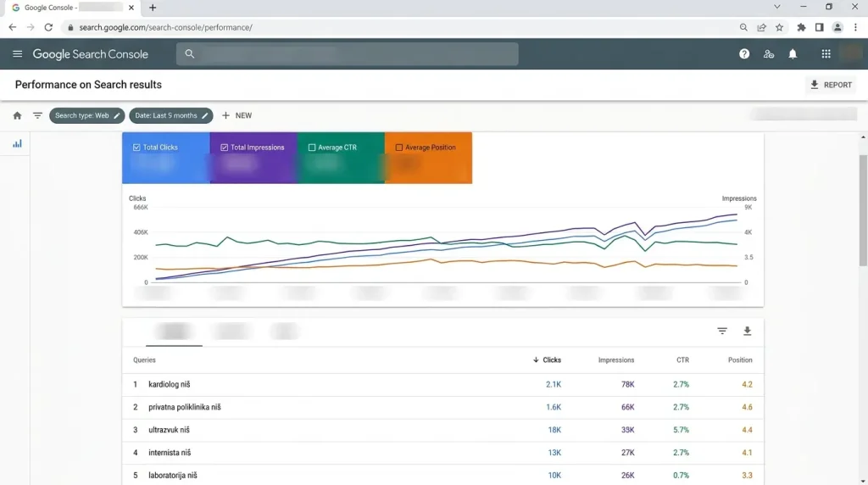Select the query 'ultrazvuk niš'
The image size is (868, 485).
coord(169,430)
